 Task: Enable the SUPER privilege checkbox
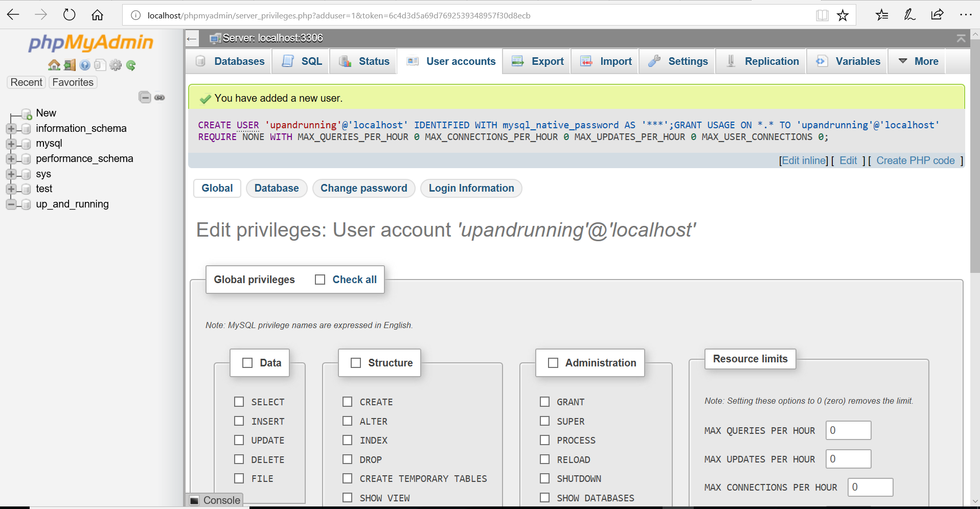click(x=545, y=421)
